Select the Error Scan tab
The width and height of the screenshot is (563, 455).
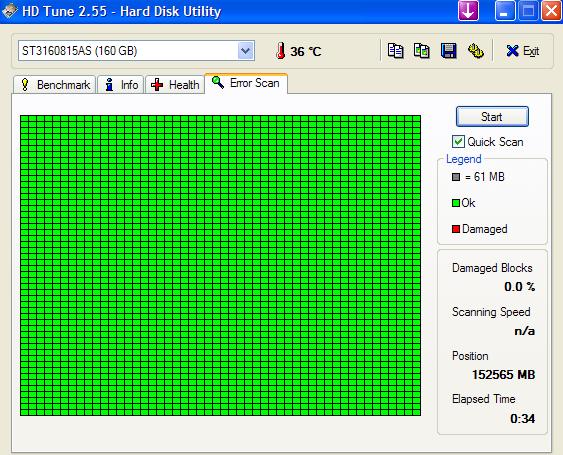tap(246, 83)
